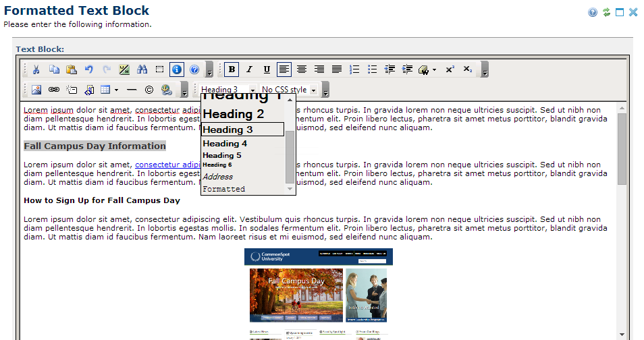Undo the last edit
Image resolution: width=644 pixels, height=340 pixels.
point(89,69)
